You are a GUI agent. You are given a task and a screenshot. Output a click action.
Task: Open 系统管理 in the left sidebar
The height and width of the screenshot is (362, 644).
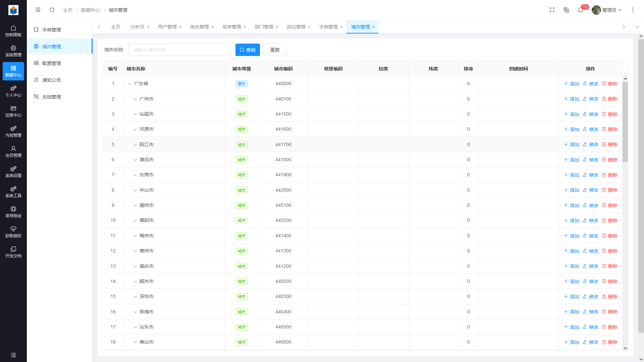click(x=13, y=51)
